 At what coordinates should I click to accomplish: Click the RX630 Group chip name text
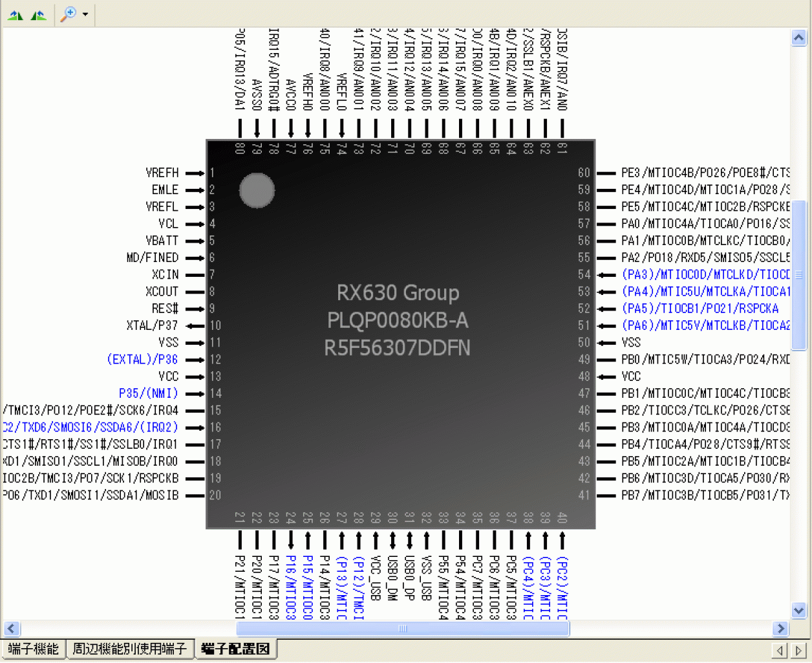[x=398, y=293]
